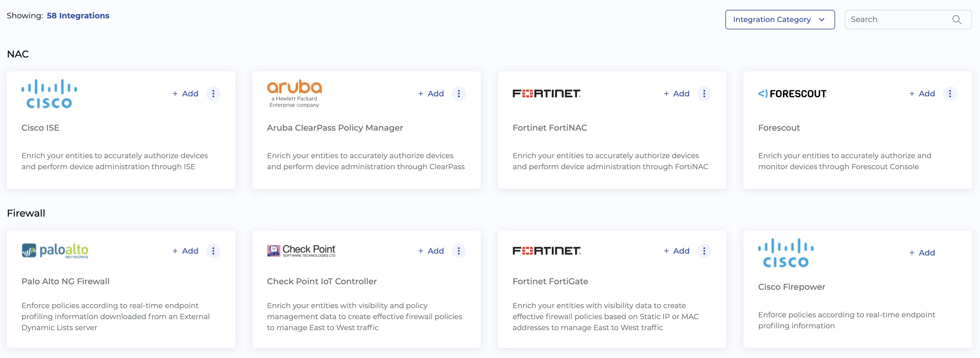This screenshot has width=980, height=358.
Task: Click into the Search input field
Action: (898, 19)
